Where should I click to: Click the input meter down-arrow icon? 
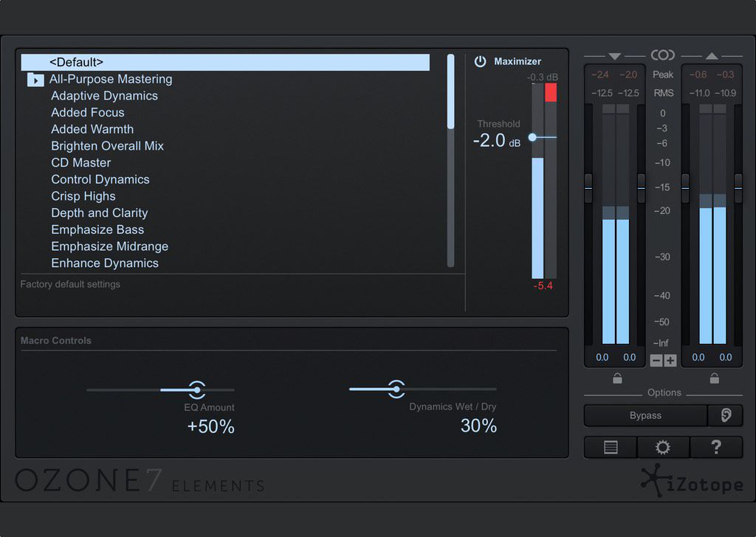click(614, 56)
